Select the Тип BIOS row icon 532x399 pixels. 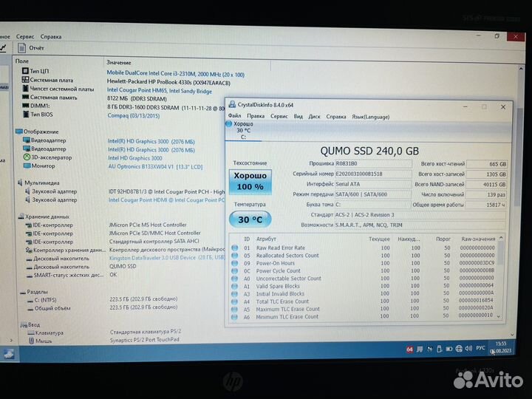tap(26, 115)
